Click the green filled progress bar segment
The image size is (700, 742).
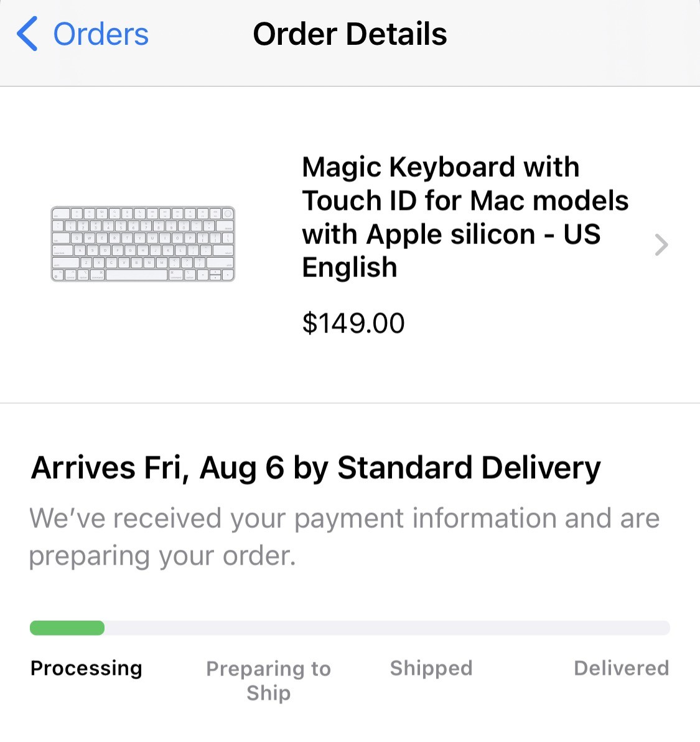click(67, 627)
